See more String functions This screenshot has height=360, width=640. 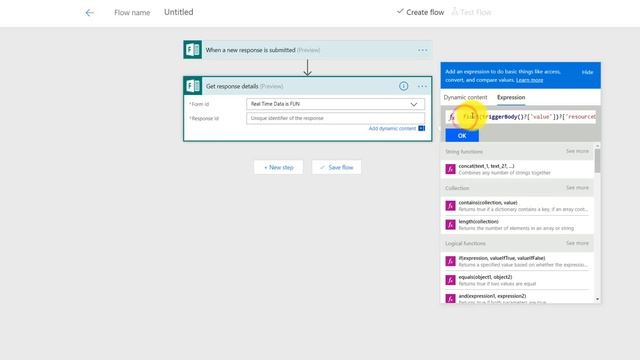(x=577, y=151)
